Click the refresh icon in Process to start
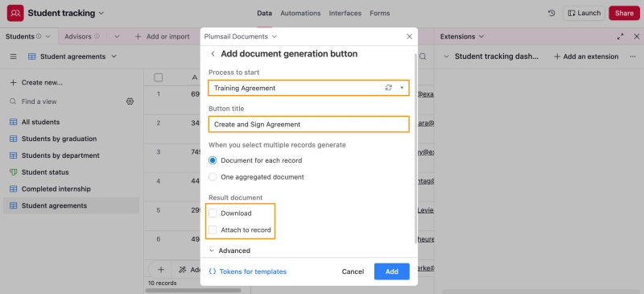Image resolution: width=644 pixels, height=294 pixels. tap(388, 88)
